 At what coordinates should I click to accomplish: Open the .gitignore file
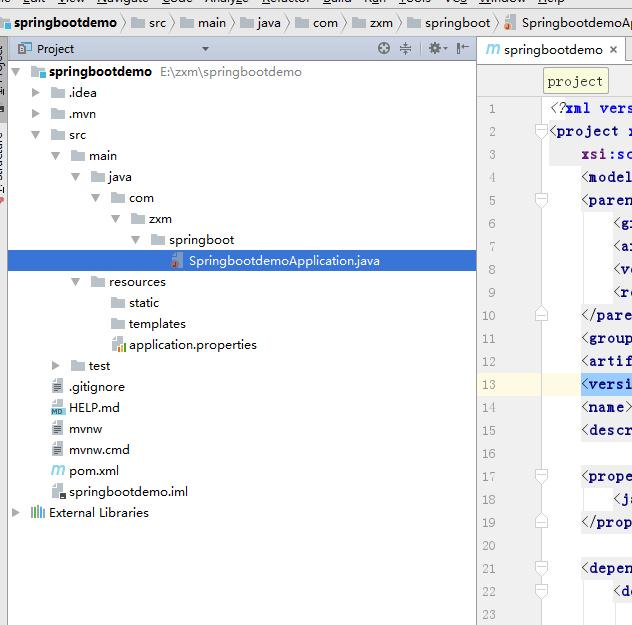tap(97, 387)
